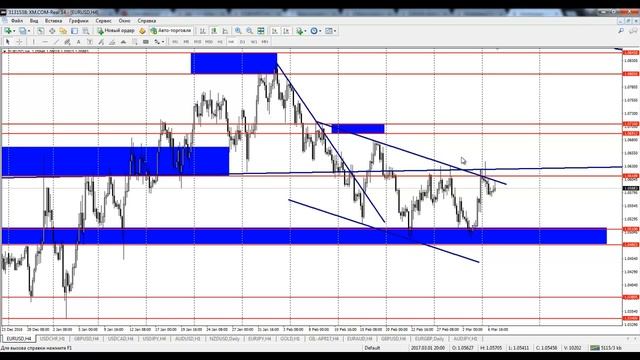Launch MetaEditor from the toolbar
This screenshot has height=360, width=640.
coord(142,31)
